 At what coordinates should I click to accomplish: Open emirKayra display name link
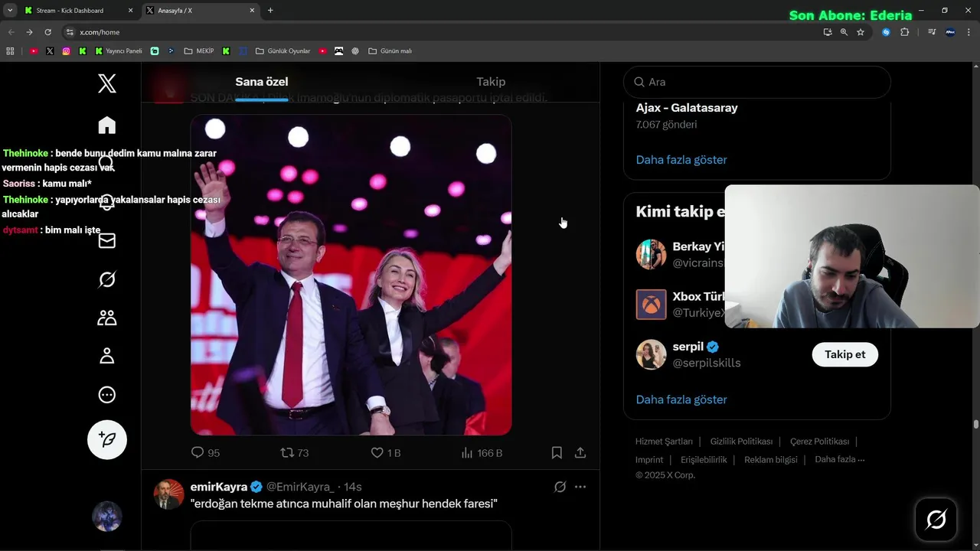click(x=218, y=487)
